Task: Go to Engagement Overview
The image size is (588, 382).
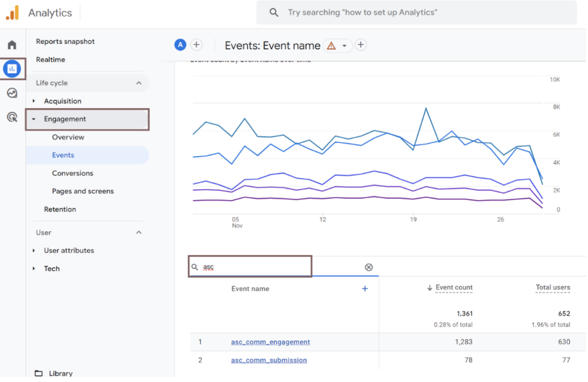Action: 68,137
